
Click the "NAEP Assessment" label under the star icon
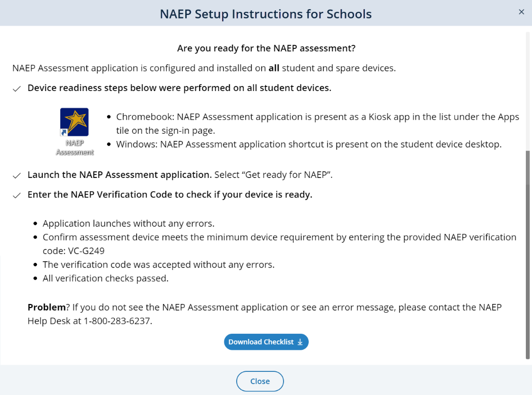tap(75, 148)
